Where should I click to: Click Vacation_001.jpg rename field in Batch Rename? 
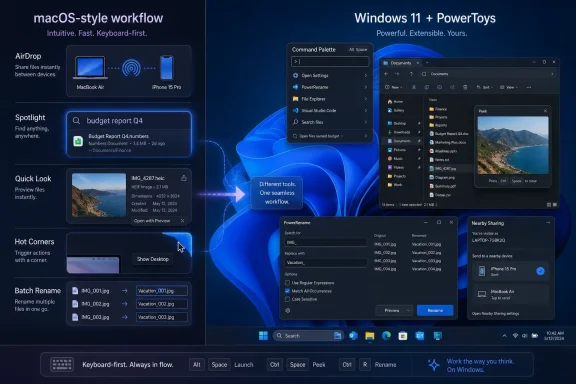click(x=162, y=291)
